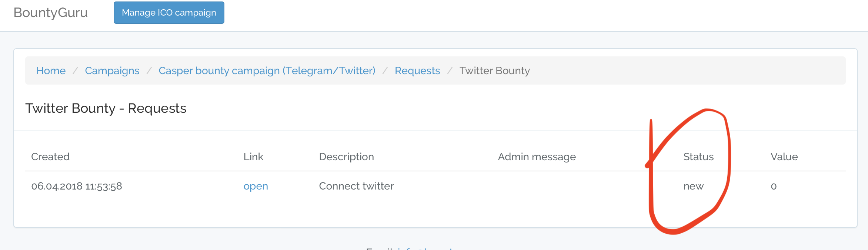868x250 pixels.
Task: Click the email link in footer
Action: click(x=426, y=249)
